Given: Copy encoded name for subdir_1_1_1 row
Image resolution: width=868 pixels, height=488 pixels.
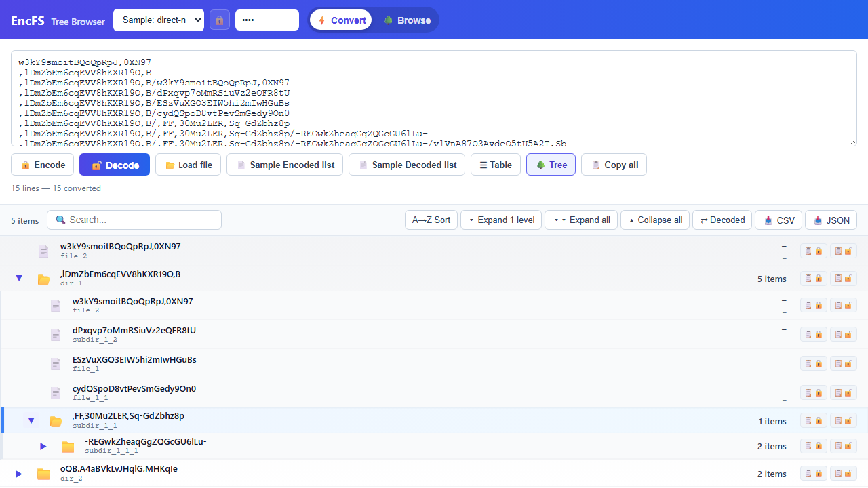Looking at the screenshot, I should click(813, 446).
